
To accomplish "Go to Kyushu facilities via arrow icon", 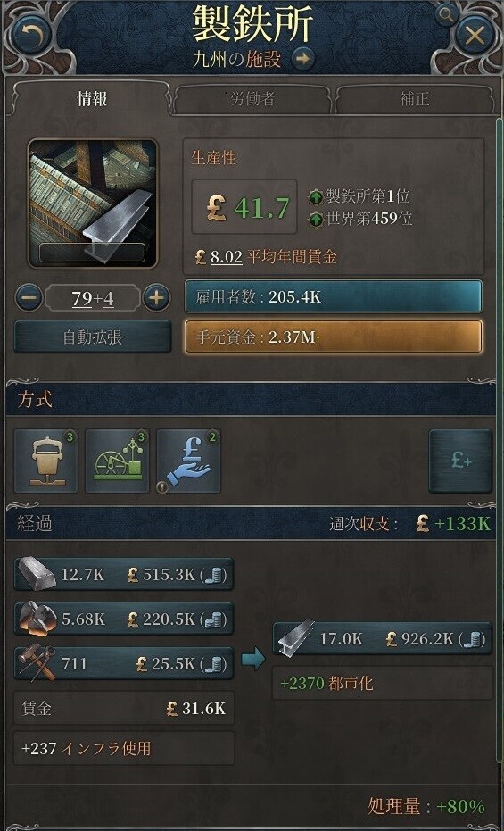I will tap(302, 59).
